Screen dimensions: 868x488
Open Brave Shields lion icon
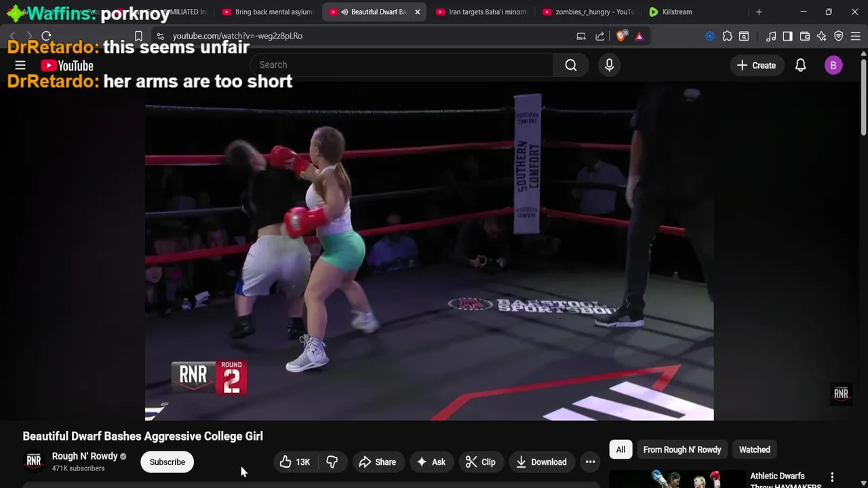pyautogui.click(x=621, y=36)
